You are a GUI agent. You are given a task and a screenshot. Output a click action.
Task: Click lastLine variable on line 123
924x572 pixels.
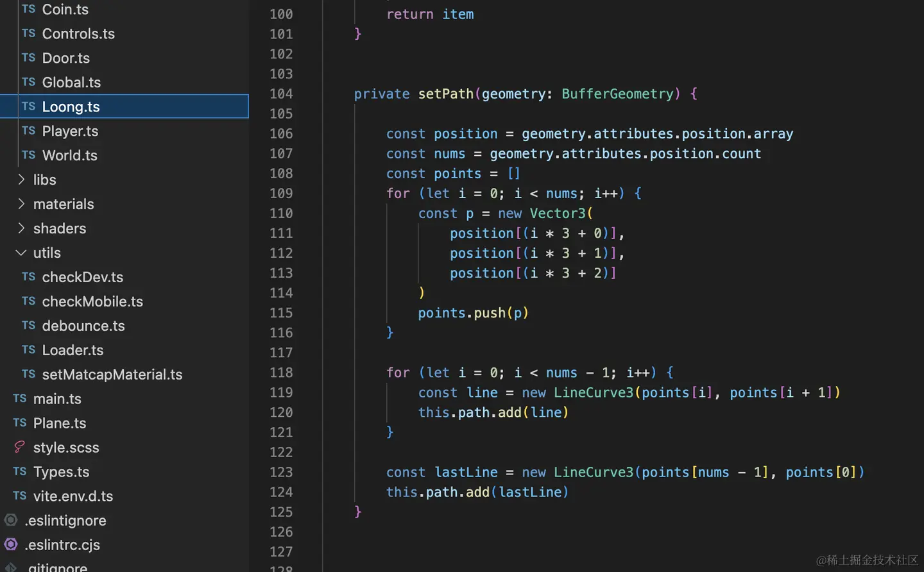466,473
